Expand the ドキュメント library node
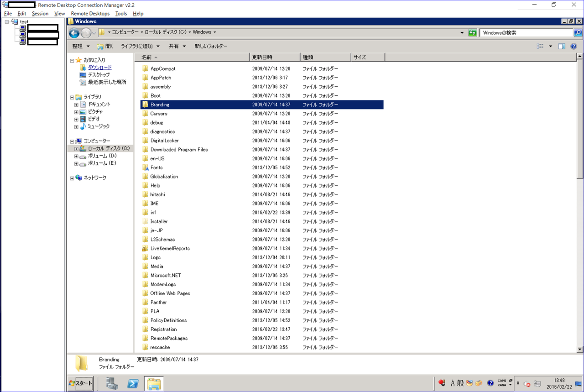This screenshot has height=392, width=584. (x=76, y=105)
